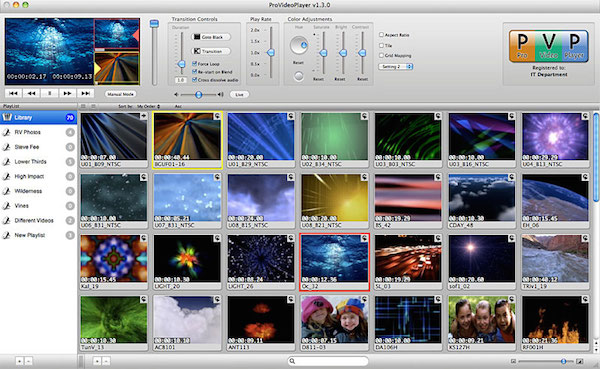
Task: Toggle the Asc sort direction
Action: [x=178, y=106]
